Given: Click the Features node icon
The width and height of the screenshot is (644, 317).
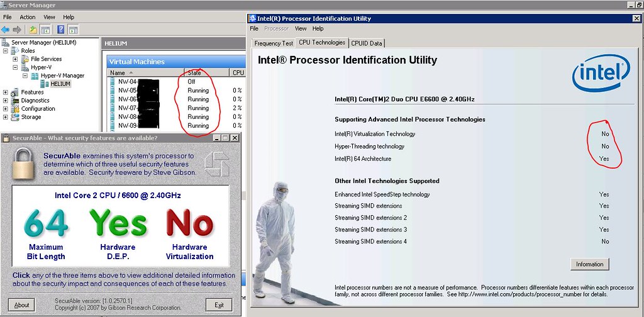Looking at the screenshot, I should [15, 92].
